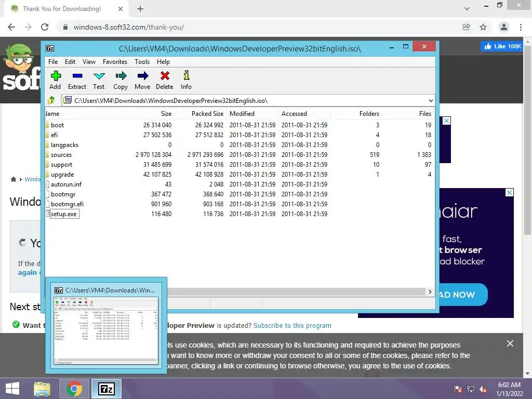This screenshot has width=532, height=399.
Task: Open the Tools menu
Action: 142,62
